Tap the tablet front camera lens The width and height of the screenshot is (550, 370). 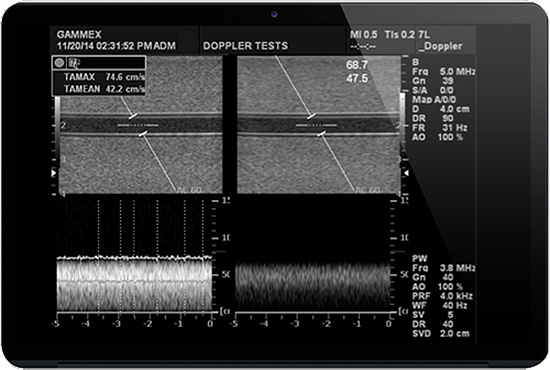click(274, 14)
